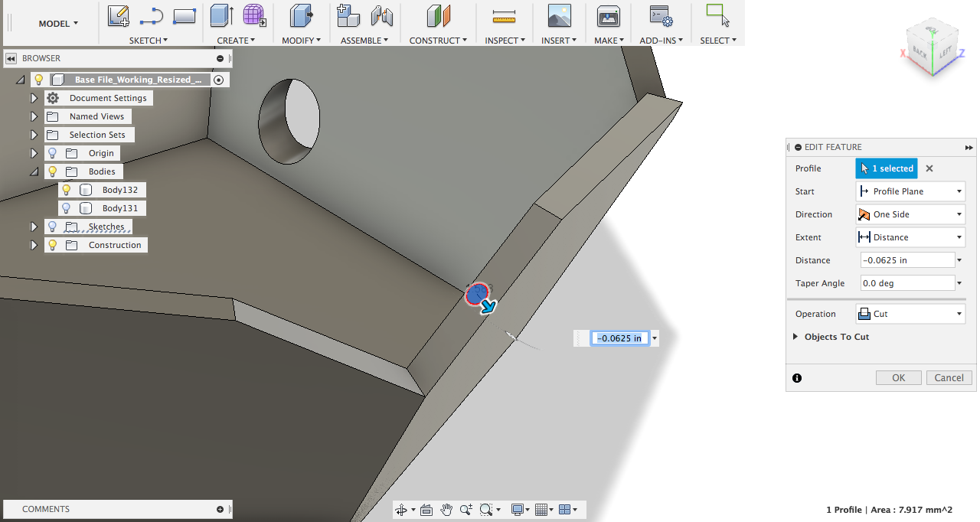Open the Extent Distance dropdown
980x522 pixels.
[x=910, y=237]
